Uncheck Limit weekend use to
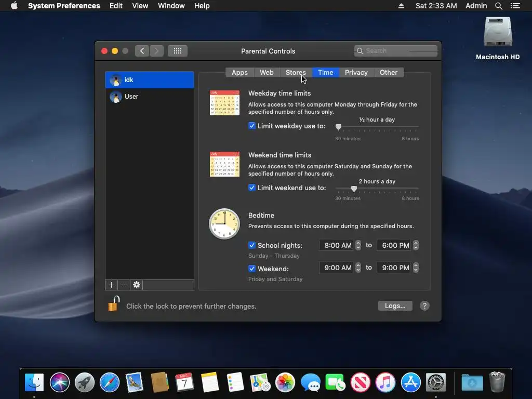This screenshot has width=532, height=399. 252,188
